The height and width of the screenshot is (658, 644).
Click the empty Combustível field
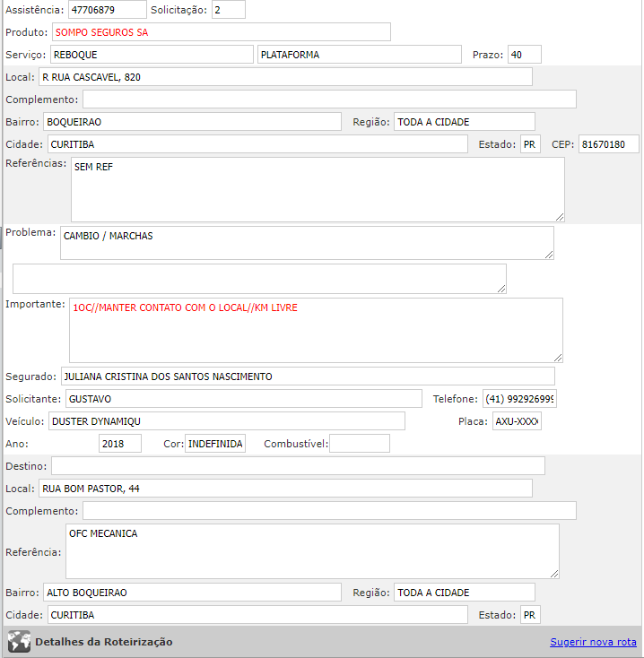(360, 444)
